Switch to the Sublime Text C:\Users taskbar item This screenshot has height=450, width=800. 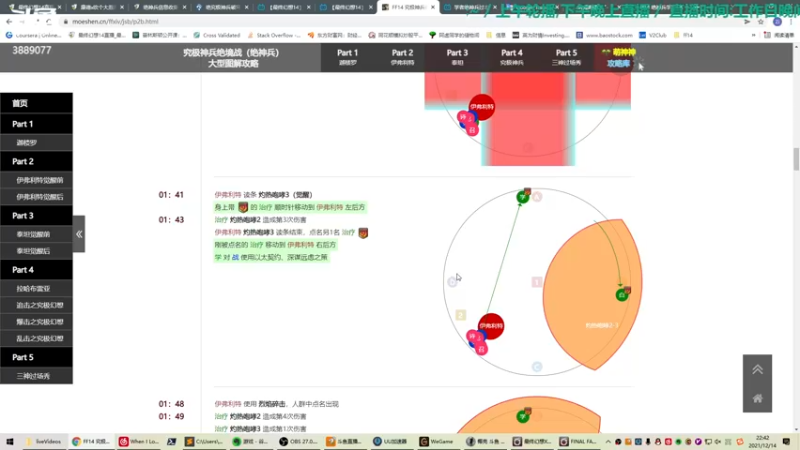[204, 441]
